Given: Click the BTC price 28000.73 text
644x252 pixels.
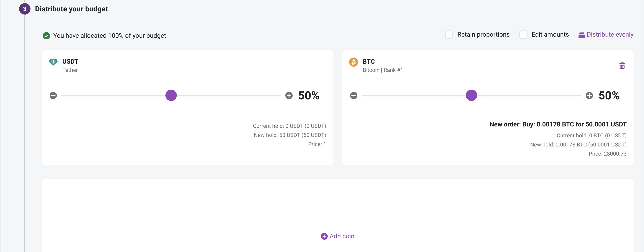Looking at the screenshot, I should pyautogui.click(x=607, y=154).
